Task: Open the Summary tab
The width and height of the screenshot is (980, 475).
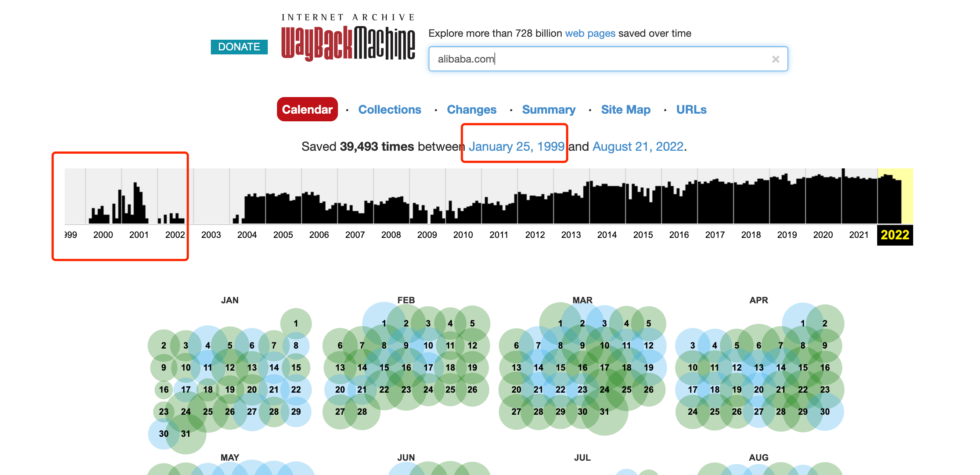Action: (x=549, y=109)
